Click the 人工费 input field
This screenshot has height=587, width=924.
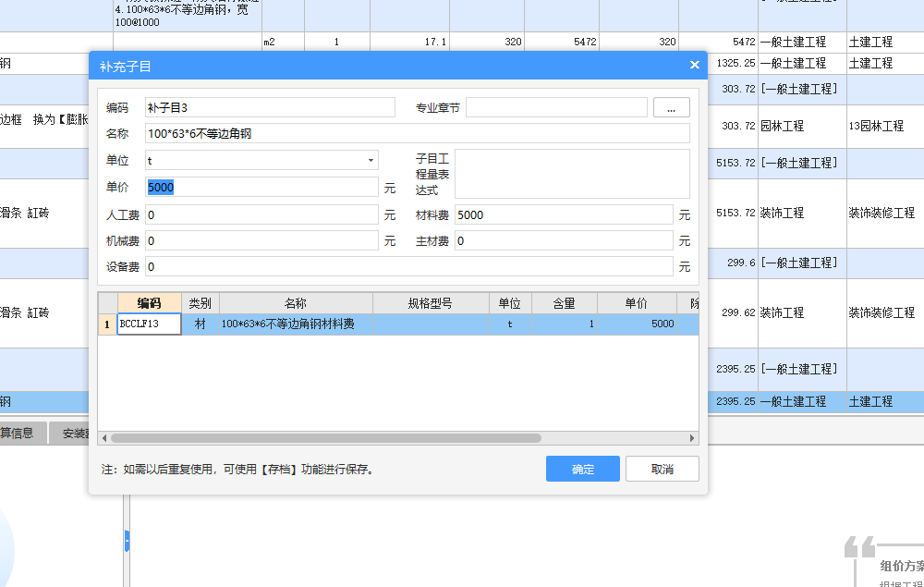(x=261, y=214)
